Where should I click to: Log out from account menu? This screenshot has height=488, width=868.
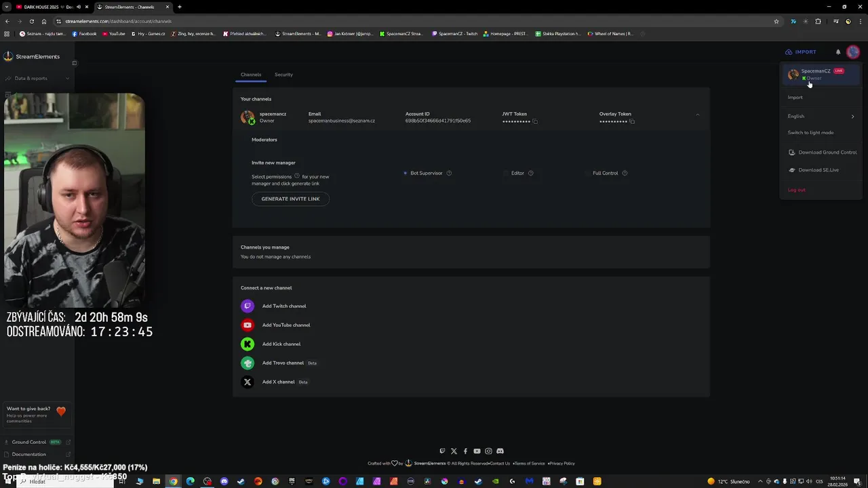(x=797, y=190)
